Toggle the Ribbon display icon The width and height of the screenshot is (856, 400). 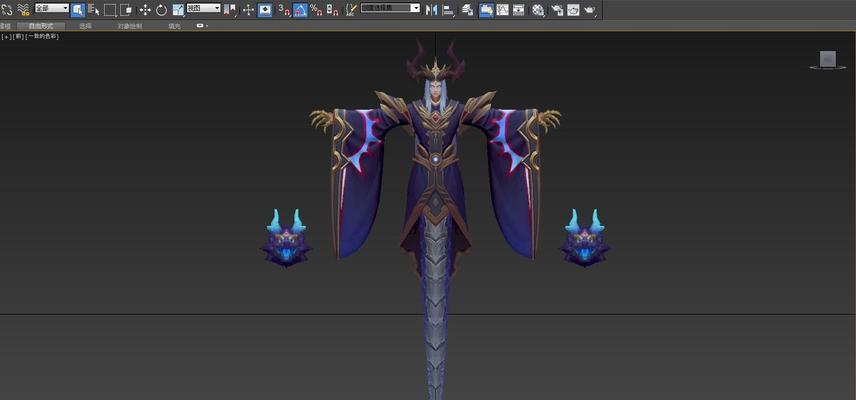point(486,9)
